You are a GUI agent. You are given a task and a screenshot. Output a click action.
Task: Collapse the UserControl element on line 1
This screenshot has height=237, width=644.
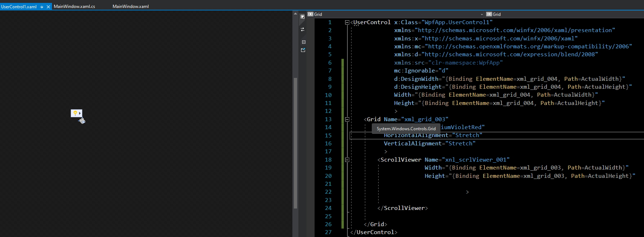(x=347, y=22)
